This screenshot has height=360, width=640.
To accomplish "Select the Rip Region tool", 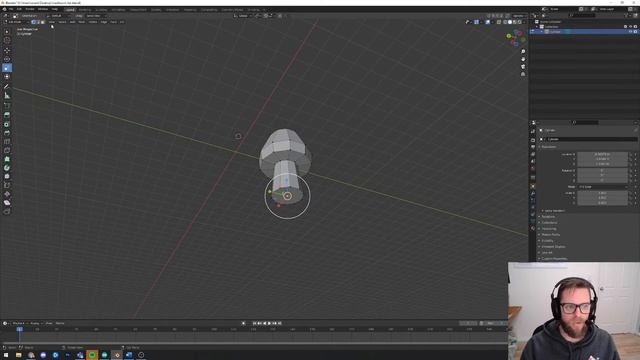I will click(7, 211).
